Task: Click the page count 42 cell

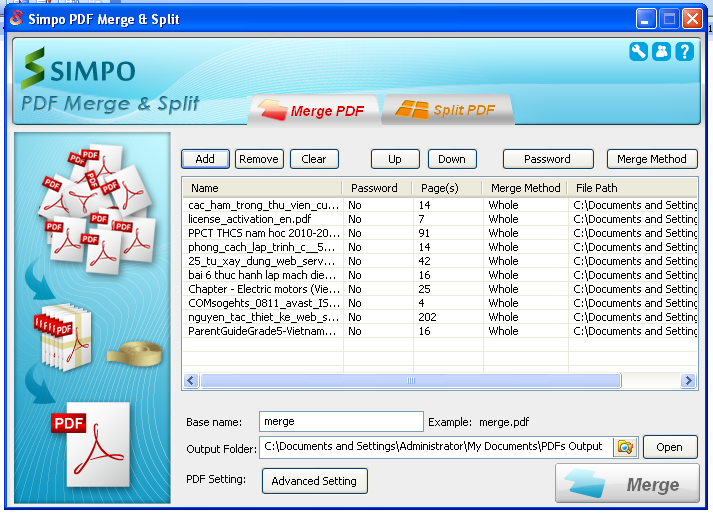Action: (x=448, y=261)
